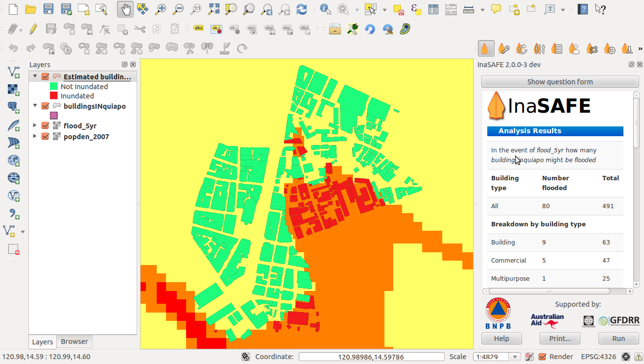Click the Zoom to Selection icon
This screenshot has width=644, height=364.
tap(231, 9)
